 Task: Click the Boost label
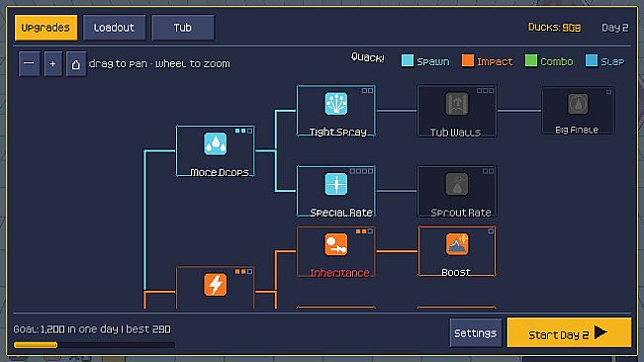(456, 272)
